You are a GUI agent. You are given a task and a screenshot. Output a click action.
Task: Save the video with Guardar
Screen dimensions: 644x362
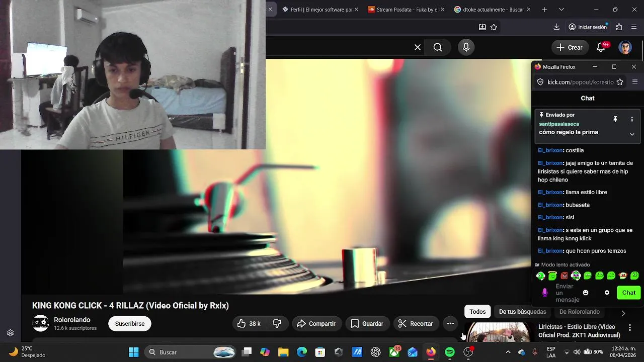click(x=367, y=324)
